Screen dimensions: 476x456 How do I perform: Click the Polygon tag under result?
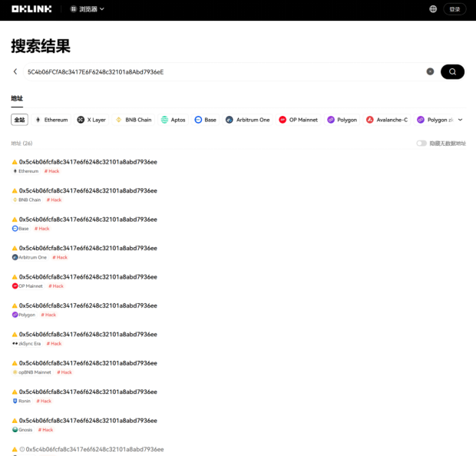click(24, 315)
